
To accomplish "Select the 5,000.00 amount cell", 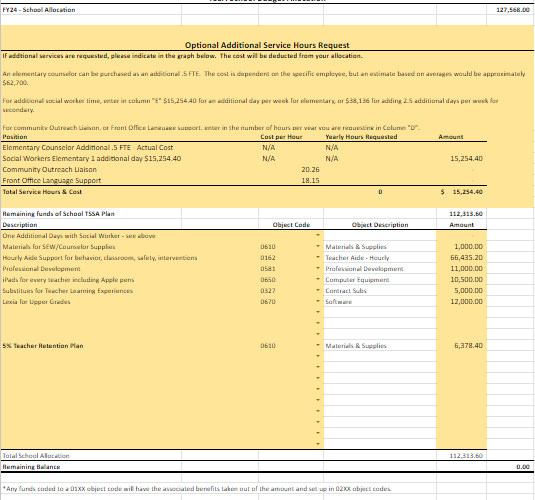I will click(468, 290).
